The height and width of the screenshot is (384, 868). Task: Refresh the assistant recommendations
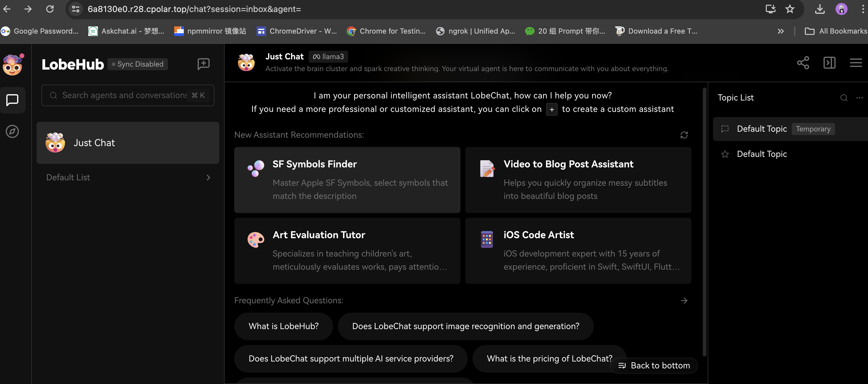tap(684, 135)
